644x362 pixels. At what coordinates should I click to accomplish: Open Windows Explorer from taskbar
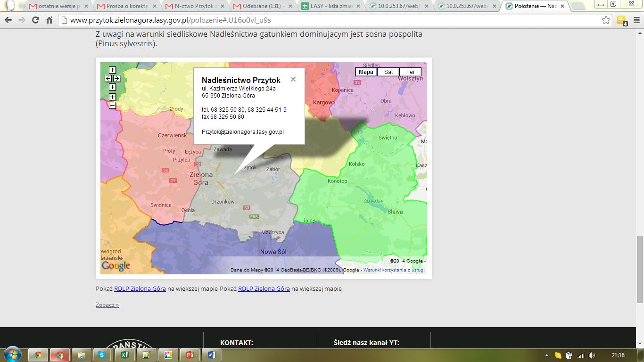pos(82,355)
